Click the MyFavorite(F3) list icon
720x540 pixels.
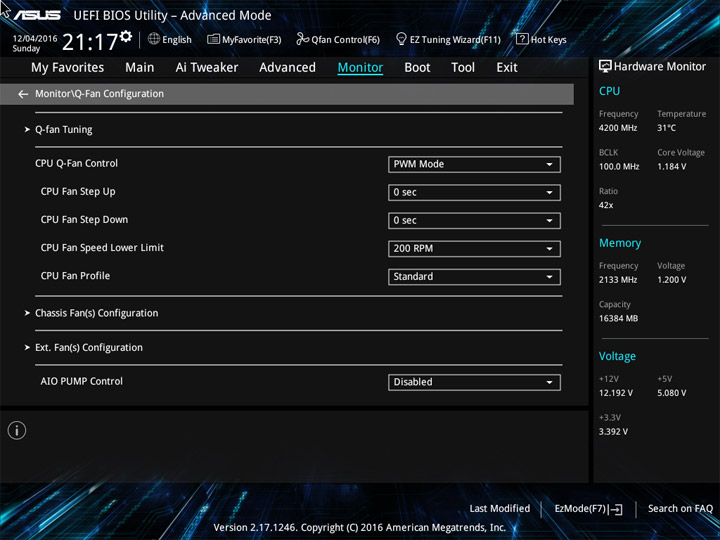pos(213,39)
